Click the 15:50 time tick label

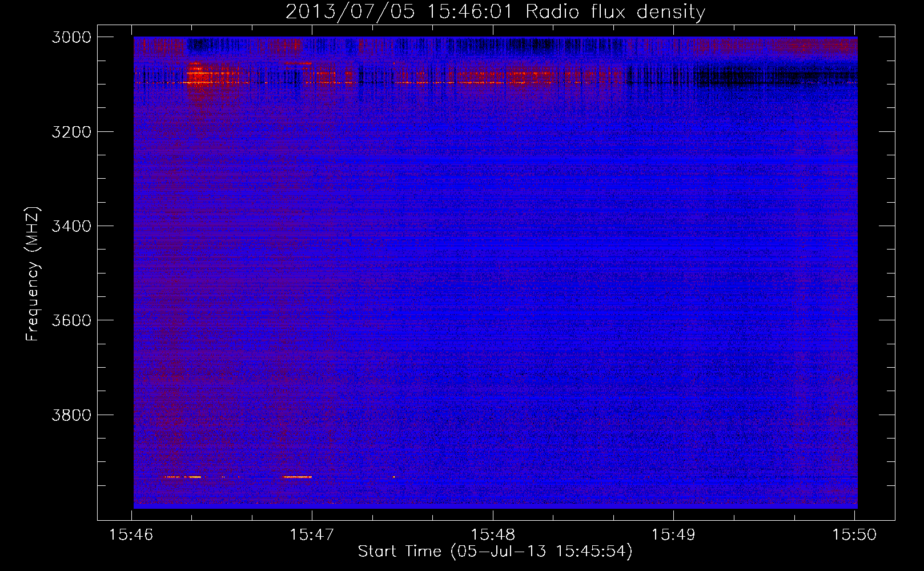[854, 534]
